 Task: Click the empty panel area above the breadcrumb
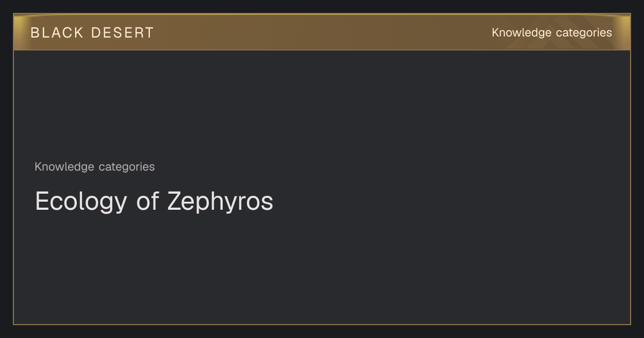click(322, 105)
